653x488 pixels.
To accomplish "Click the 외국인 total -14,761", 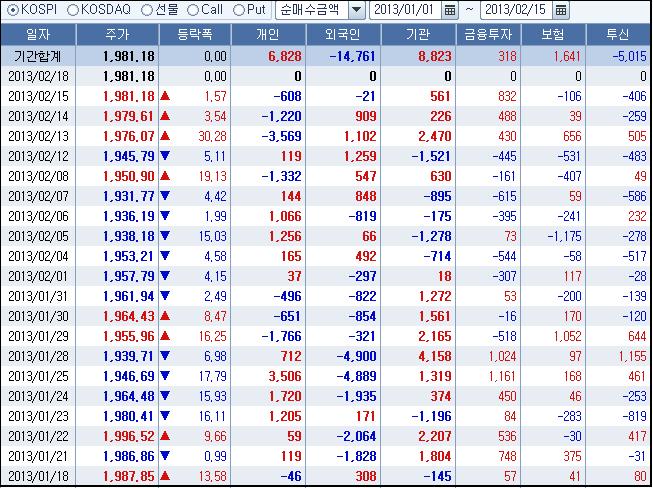I will 353,57.
